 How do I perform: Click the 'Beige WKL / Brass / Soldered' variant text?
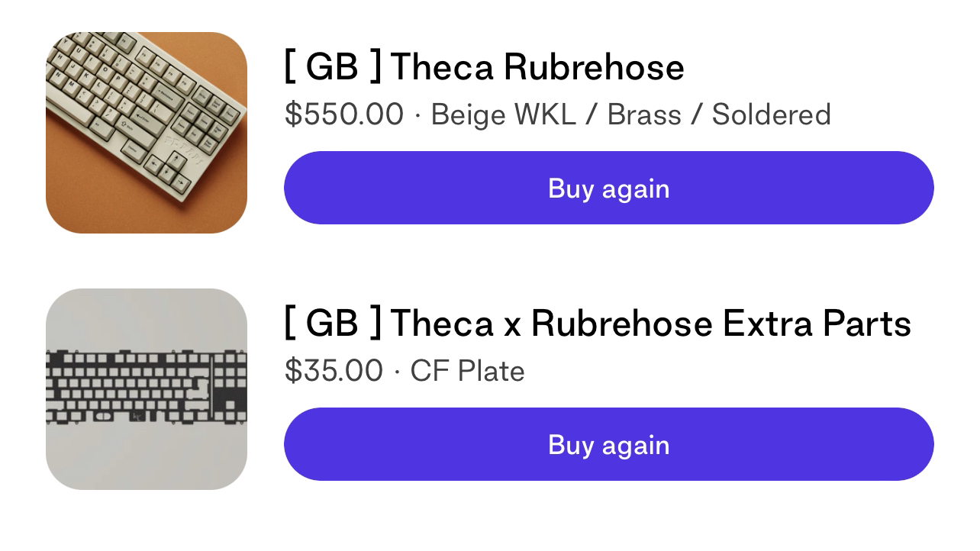pyautogui.click(x=630, y=114)
